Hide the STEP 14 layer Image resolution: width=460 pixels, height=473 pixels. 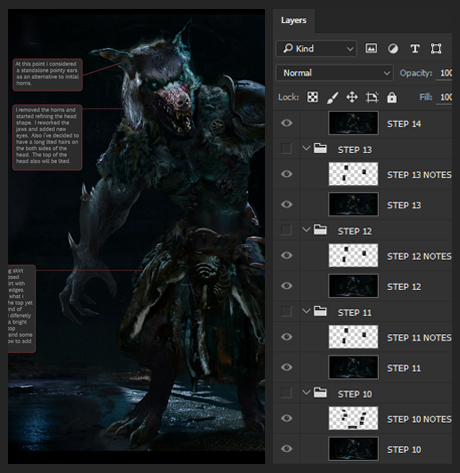(x=286, y=123)
